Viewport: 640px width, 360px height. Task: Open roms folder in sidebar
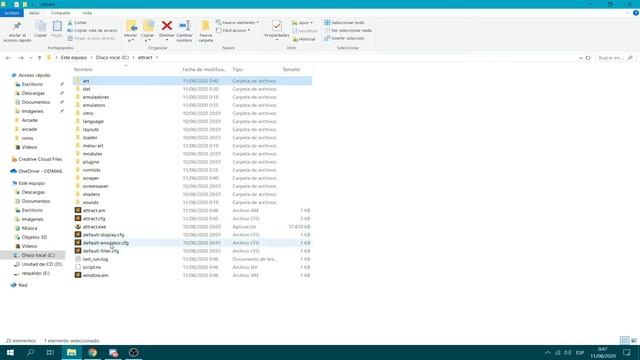click(27, 138)
